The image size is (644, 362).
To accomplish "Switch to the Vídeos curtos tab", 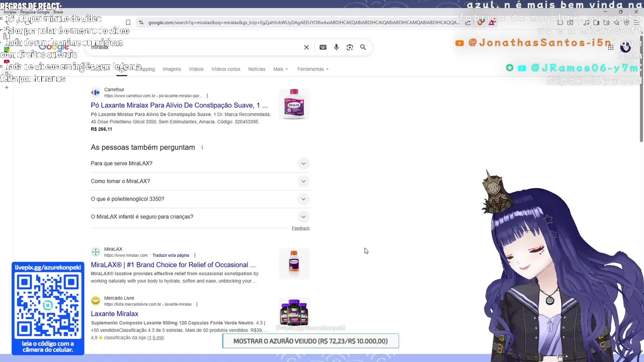I will (226, 69).
